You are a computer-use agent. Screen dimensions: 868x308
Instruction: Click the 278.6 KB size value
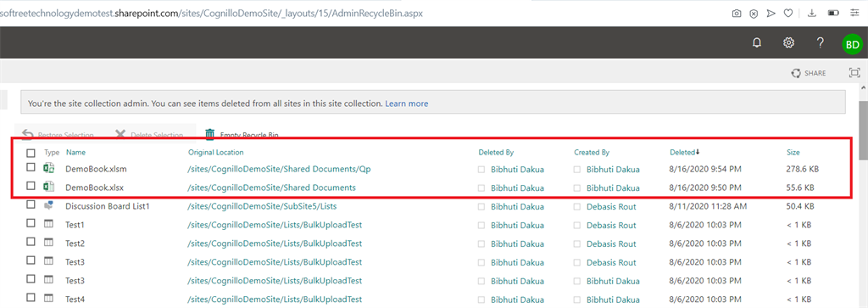pyautogui.click(x=802, y=169)
